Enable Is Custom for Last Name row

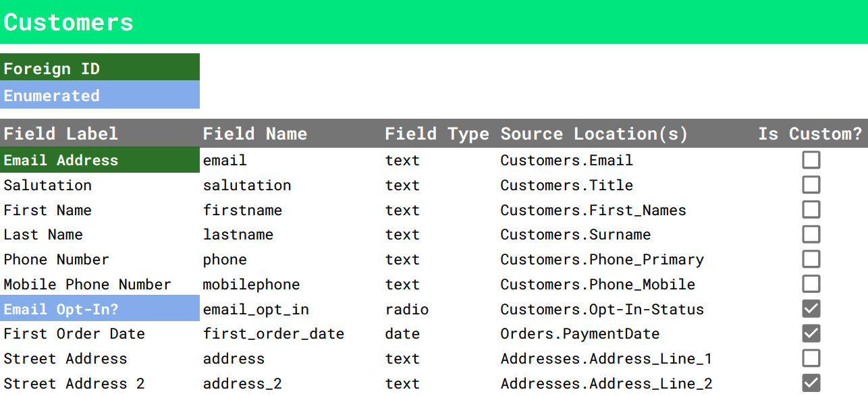[811, 234]
